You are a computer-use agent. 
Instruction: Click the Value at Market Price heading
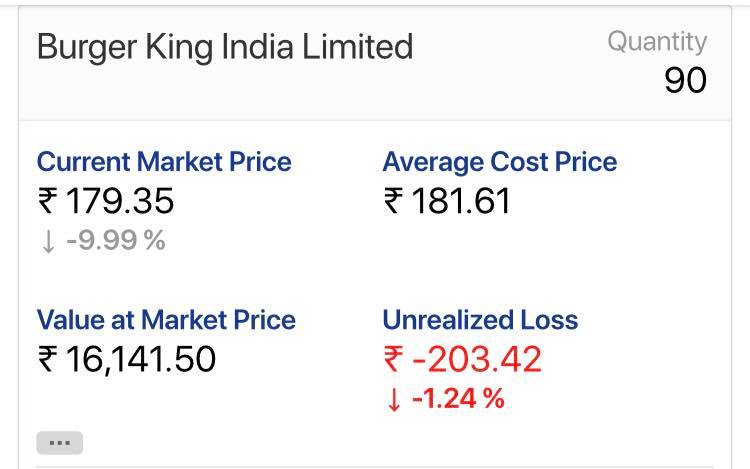[166, 320]
